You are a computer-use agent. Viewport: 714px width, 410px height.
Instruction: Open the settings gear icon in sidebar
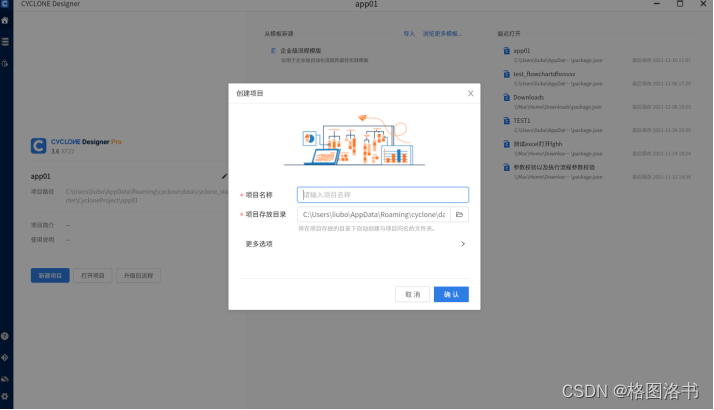tap(5, 396)
